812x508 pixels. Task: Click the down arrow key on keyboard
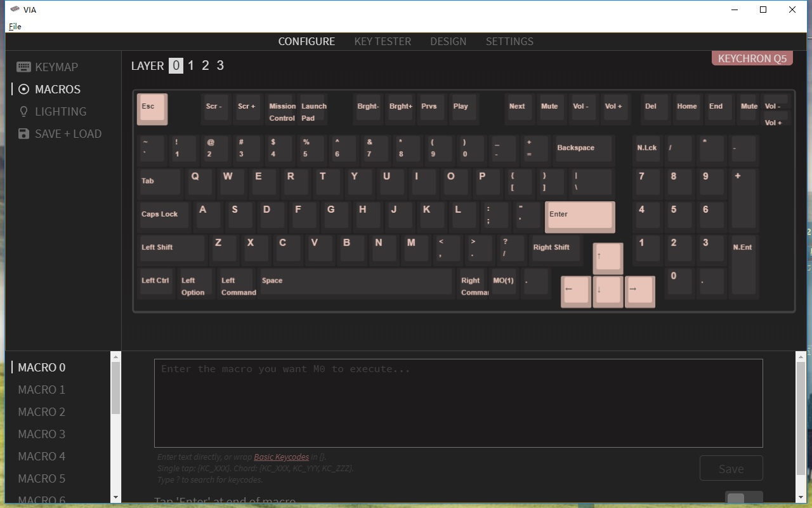(608, 291)
